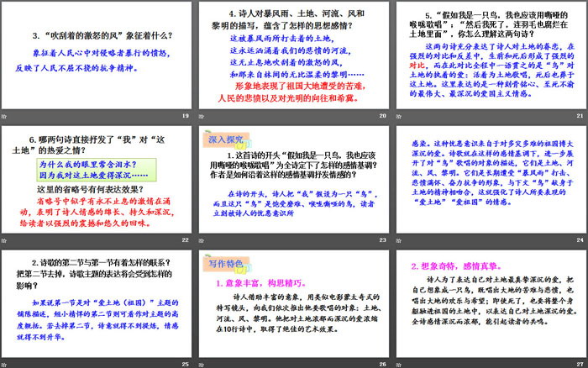This screenshot has width=588, height=368.
Task: Click the animation icon below slide 22
Action: pos(5,239)
